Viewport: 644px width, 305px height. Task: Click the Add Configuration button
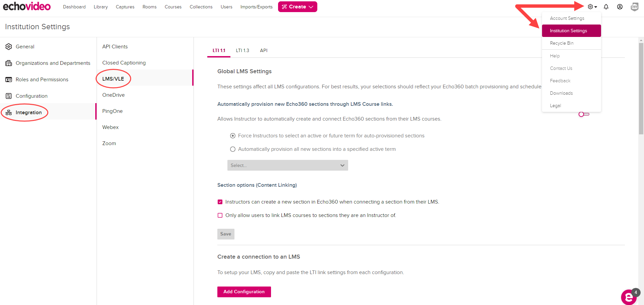tap(244, 292)
